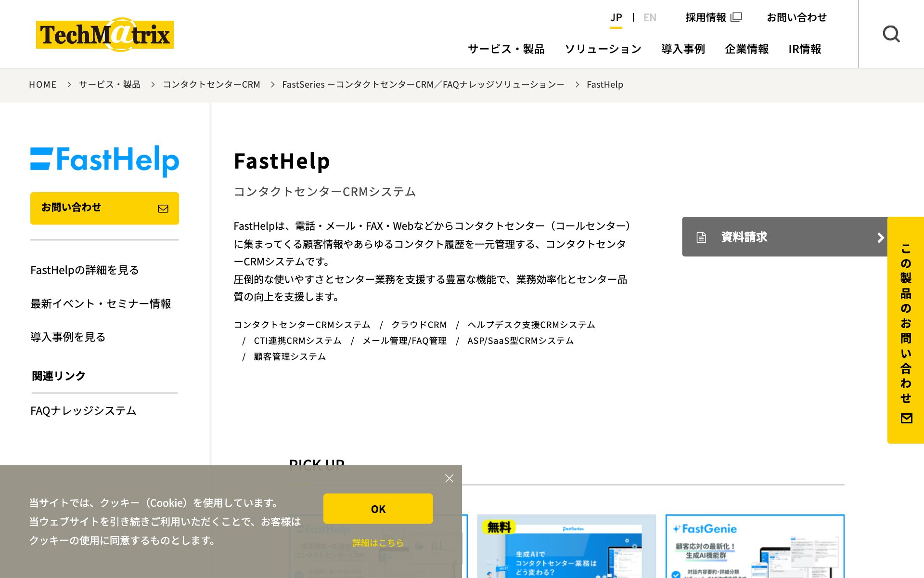
Task: Click サービス・製品 in the breadcrumb
Action: tap(110, 84)
